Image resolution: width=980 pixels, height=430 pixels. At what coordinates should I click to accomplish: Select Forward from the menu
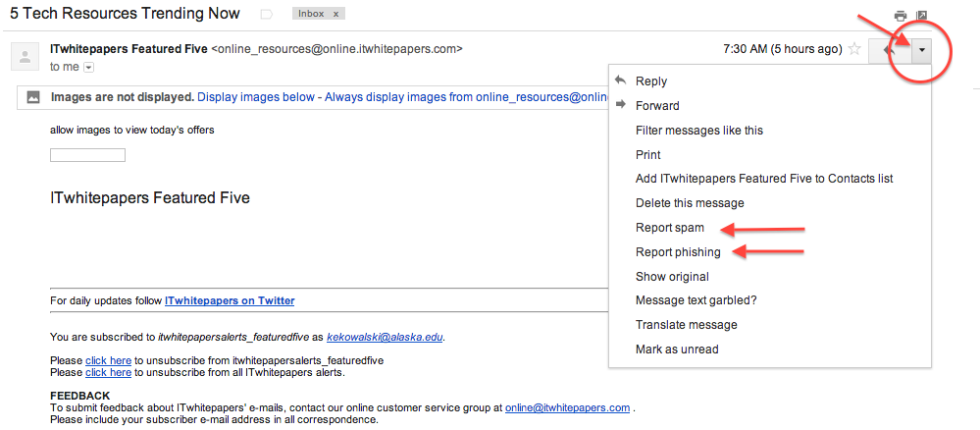656,106
